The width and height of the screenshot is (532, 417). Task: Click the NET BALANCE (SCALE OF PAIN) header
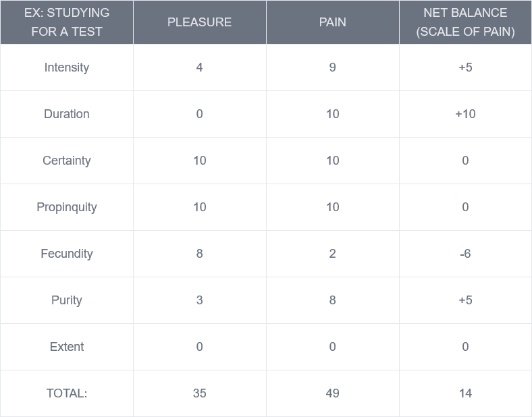tap(465, 22)
